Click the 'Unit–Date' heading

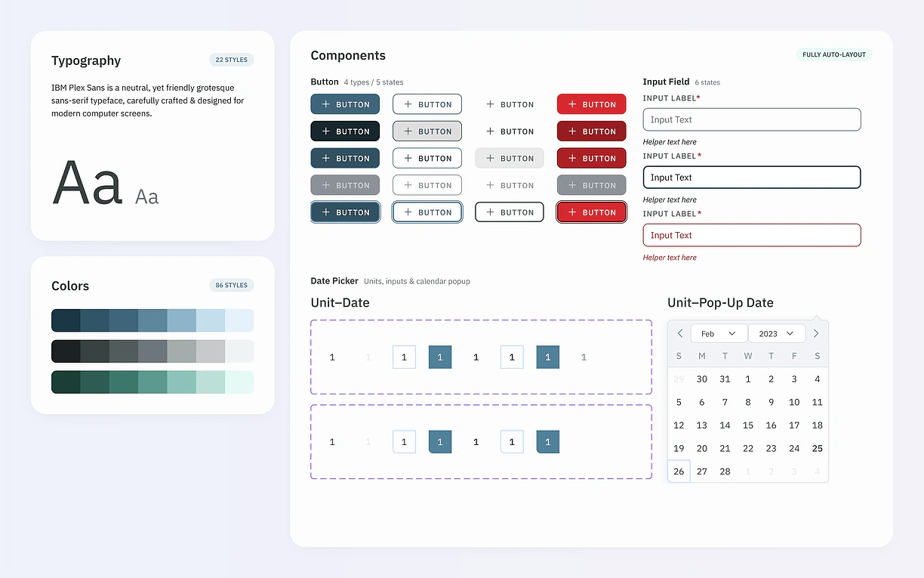coord(340,303)
